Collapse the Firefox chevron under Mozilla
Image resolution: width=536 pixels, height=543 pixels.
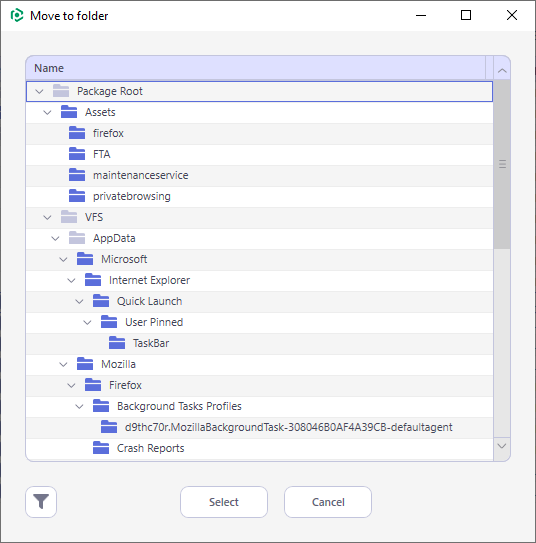tap(71, 385)
